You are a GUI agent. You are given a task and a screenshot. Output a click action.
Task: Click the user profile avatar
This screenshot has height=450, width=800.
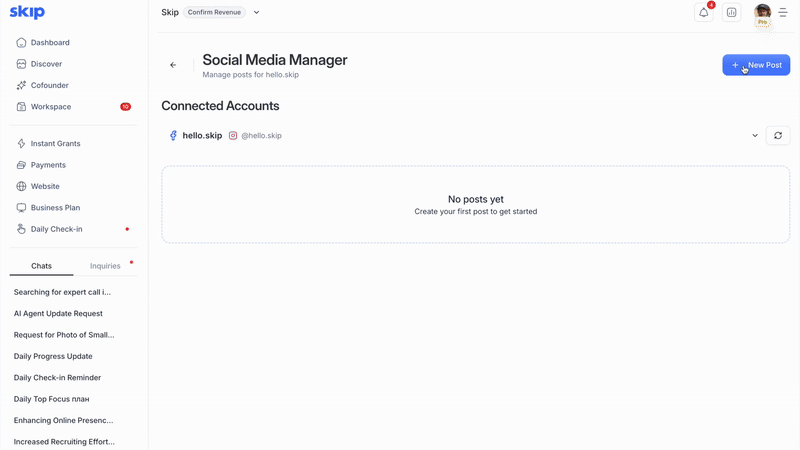click(762, 13)
